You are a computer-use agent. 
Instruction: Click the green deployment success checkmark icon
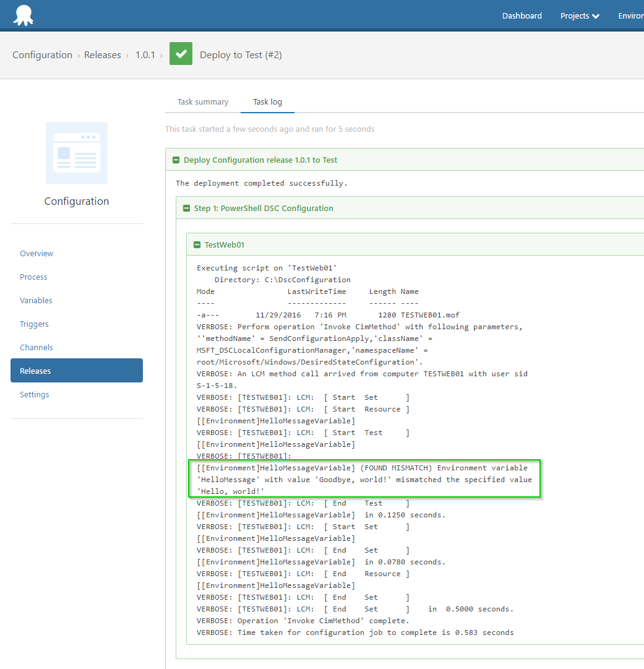coord(181,54)
